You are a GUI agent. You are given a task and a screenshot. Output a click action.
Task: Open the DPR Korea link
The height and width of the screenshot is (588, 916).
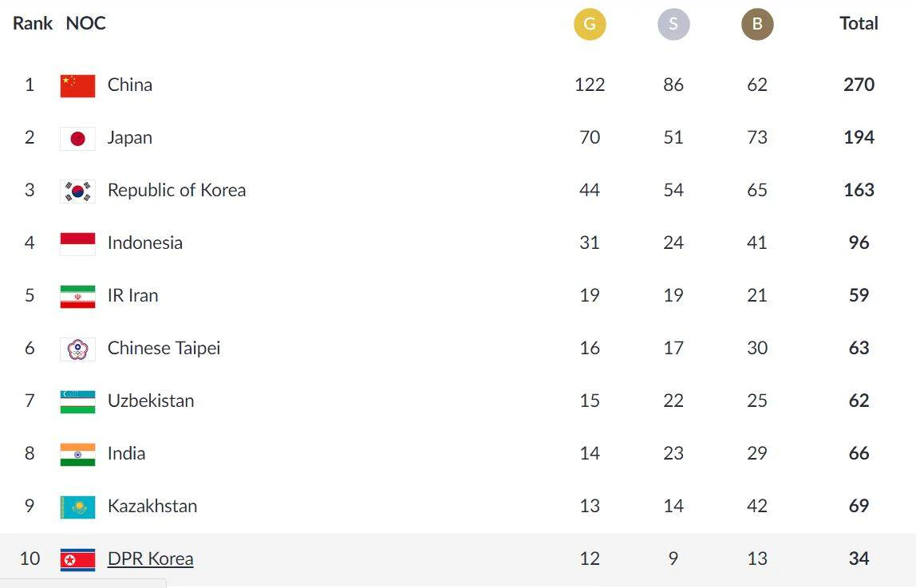(150, 558)
